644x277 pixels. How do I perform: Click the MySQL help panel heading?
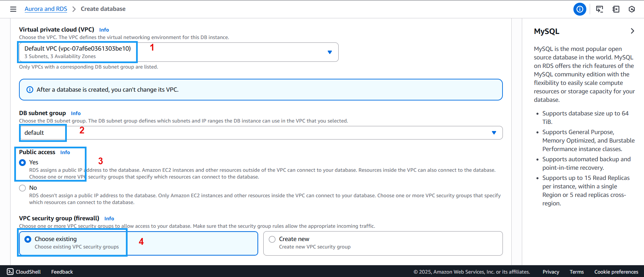click(547, 31)
